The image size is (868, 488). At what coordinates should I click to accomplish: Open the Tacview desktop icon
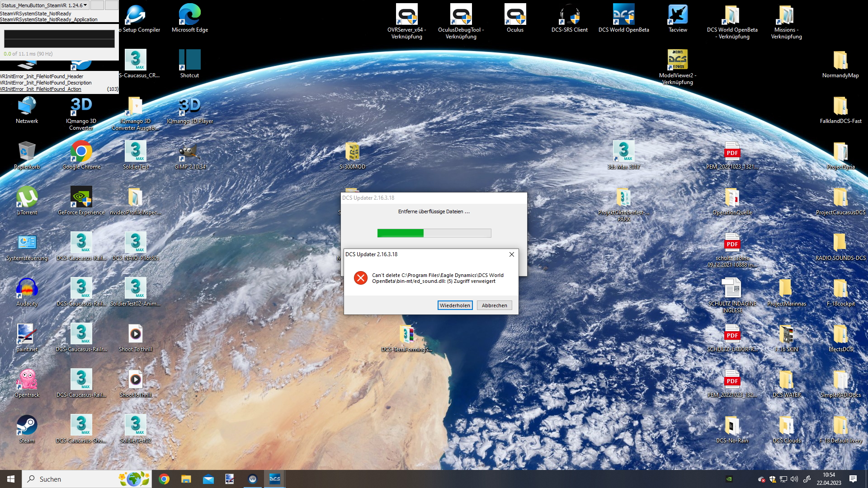[678, 19]
